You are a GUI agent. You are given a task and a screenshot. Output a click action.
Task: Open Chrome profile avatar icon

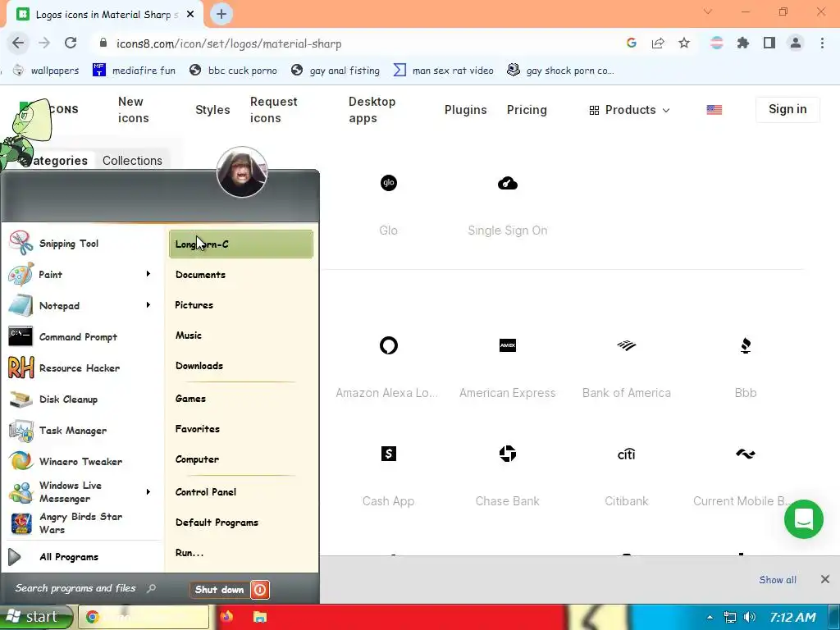tap(796, 43)
